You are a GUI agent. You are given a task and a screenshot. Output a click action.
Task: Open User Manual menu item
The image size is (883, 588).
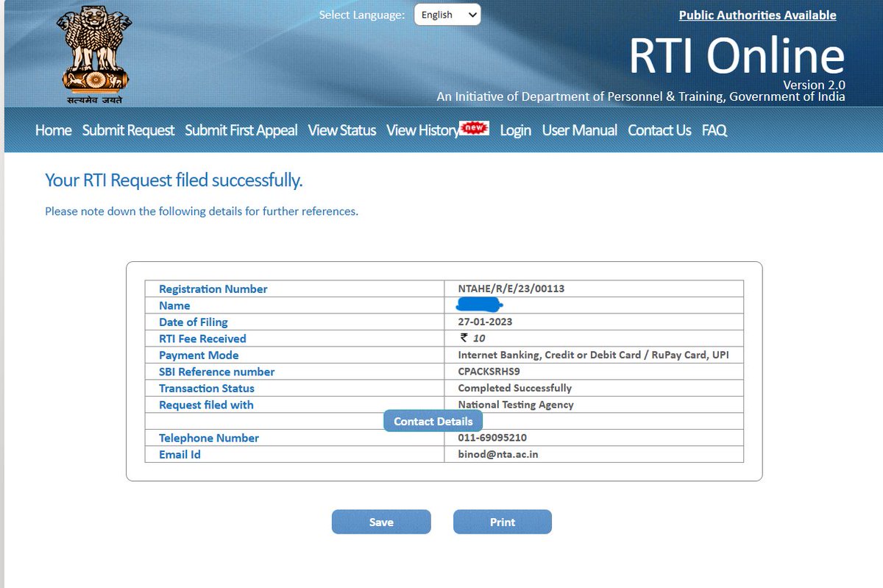580,130
